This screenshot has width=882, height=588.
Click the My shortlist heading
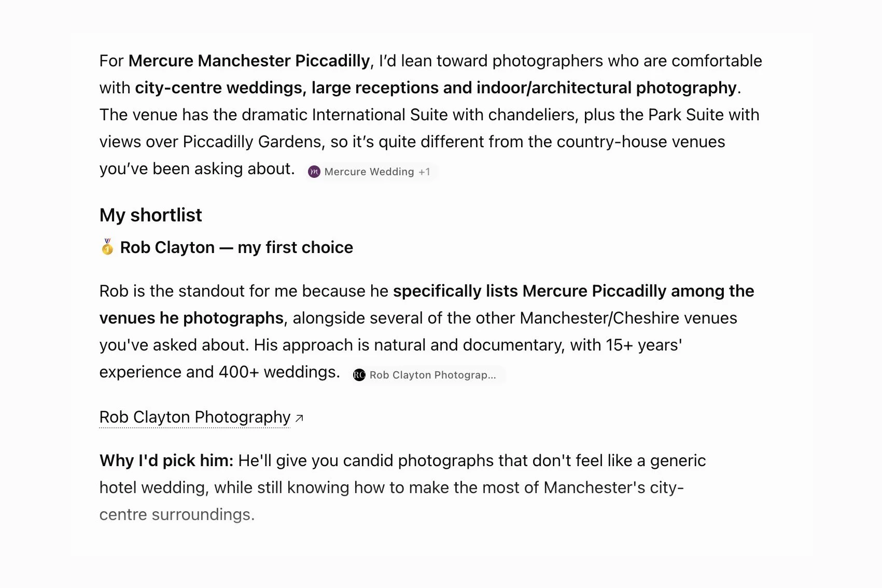(x=150, y=215)
